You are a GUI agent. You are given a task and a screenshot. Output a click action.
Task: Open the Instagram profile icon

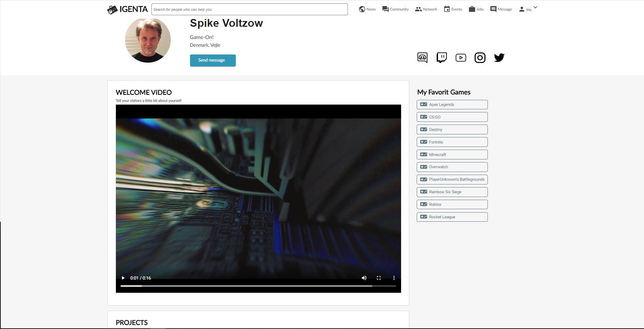480,58
